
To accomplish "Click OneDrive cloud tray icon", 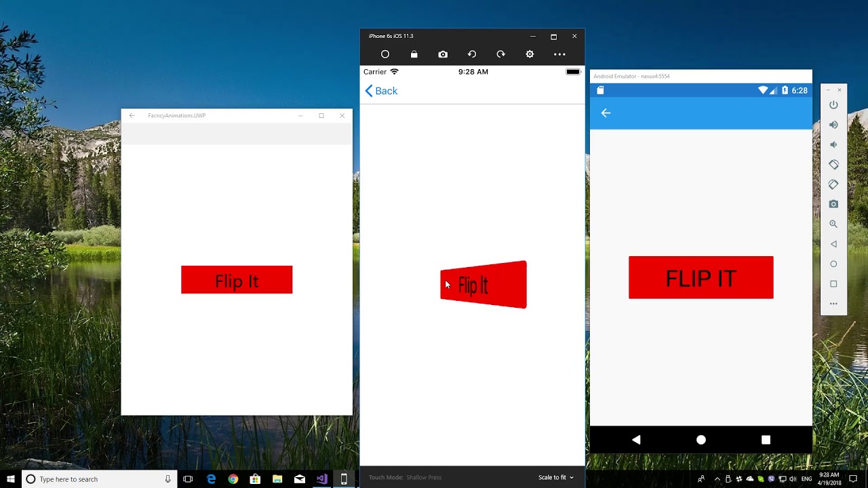I will click(749, 479).
